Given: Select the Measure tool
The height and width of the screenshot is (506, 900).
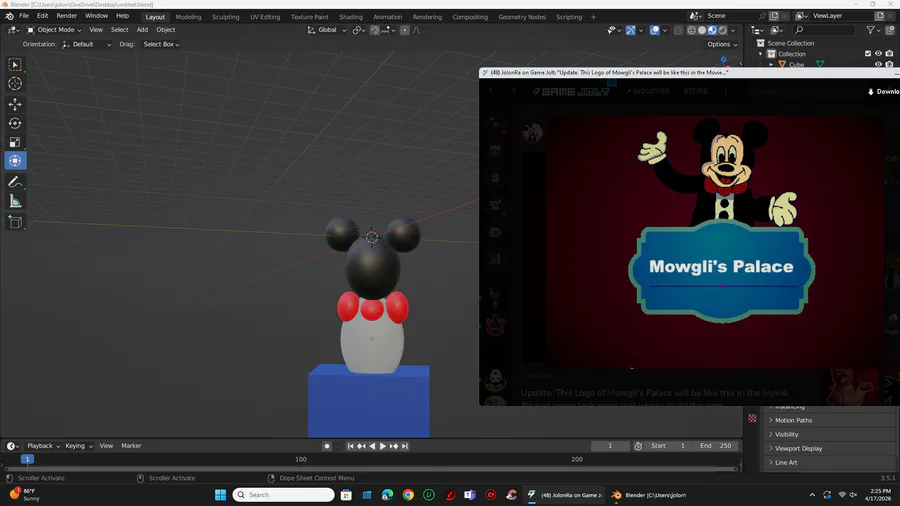Looking at the screenshot, I should [x=15, y=201].
